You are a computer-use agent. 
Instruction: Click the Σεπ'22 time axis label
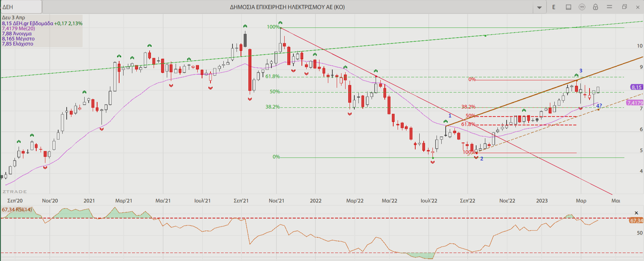467,201
